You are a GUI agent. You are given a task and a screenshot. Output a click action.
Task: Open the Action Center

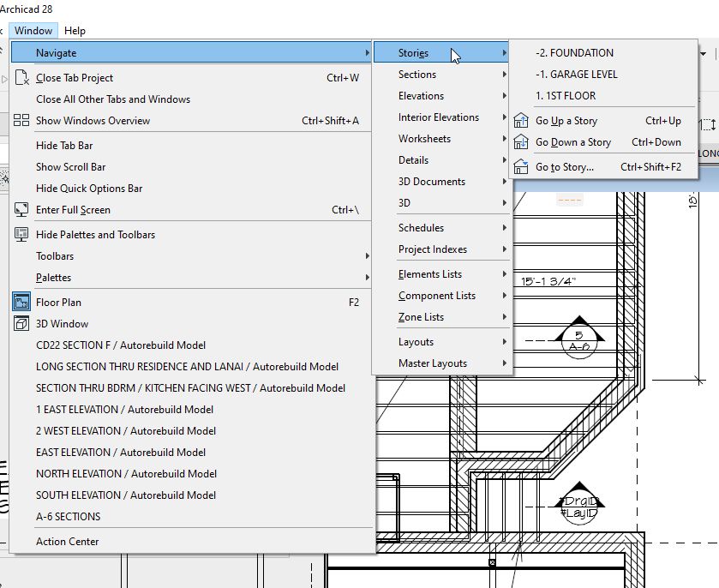point(191,542)
